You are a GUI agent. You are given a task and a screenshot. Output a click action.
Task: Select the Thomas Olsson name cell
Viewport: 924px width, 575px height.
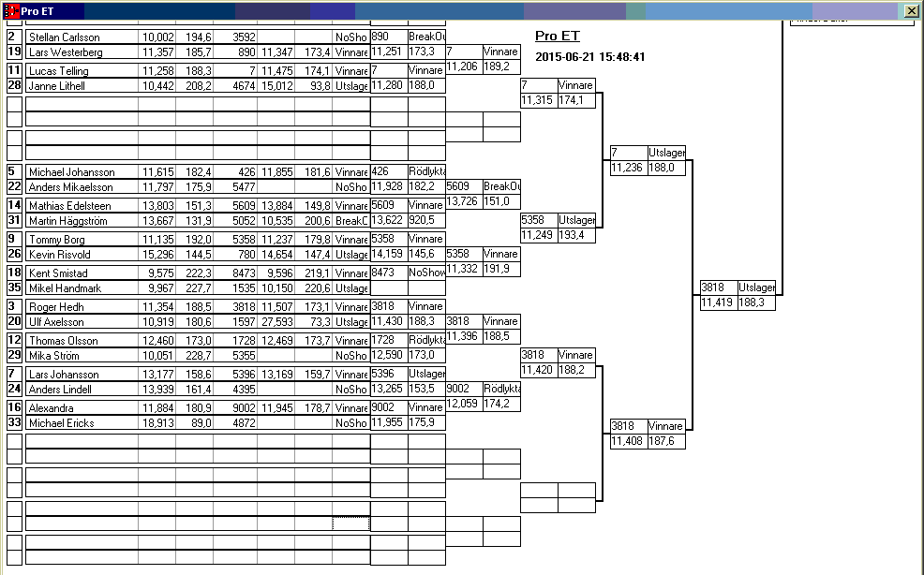(82, 341)
